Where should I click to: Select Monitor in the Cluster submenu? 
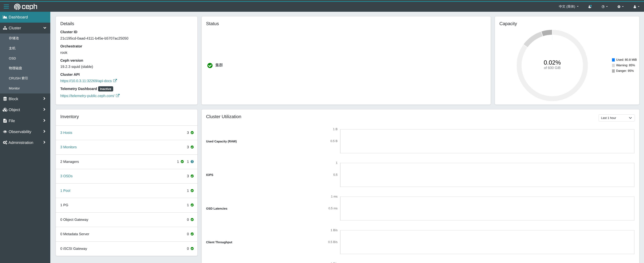click(14, 88)
